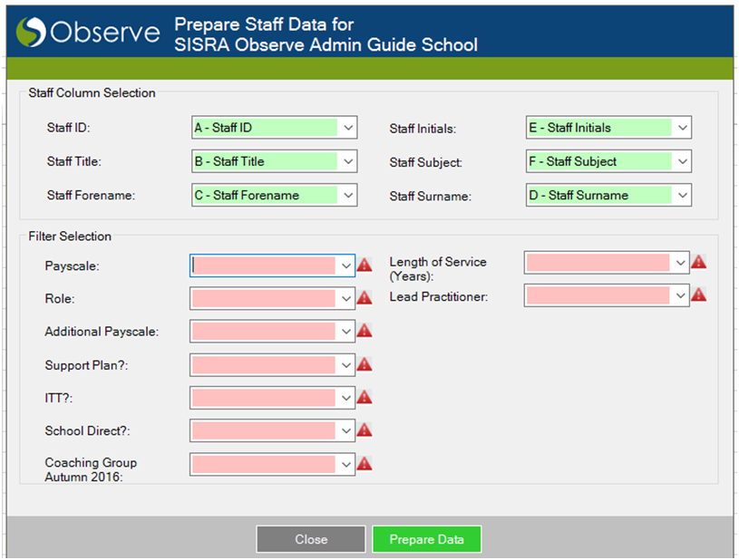The image size is (739, 560).
Task: Expand the Role dropdown arrow
Action: click(x=346, y=299)
